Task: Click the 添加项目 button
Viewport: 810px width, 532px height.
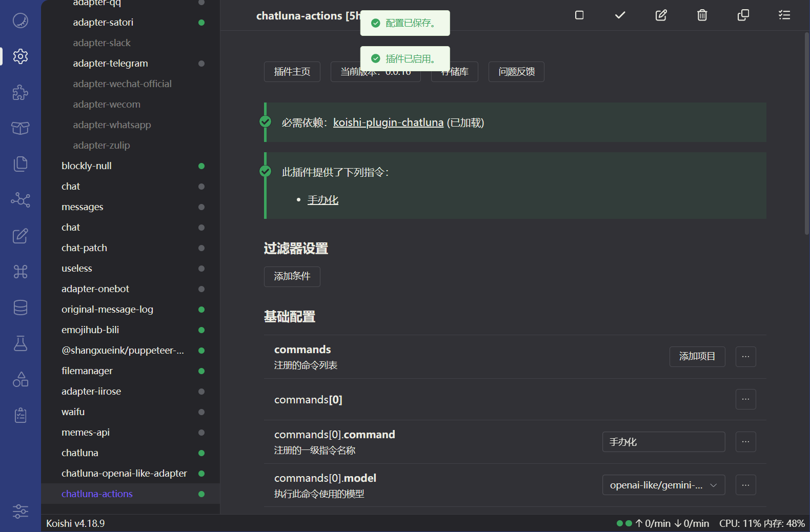Action: (x=697, y=357)
